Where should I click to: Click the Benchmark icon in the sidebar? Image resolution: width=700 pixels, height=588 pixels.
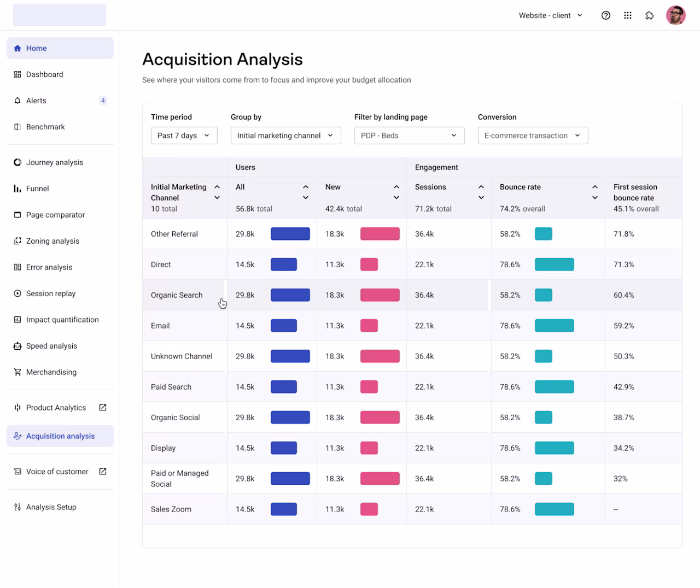[x=17, y=127]
